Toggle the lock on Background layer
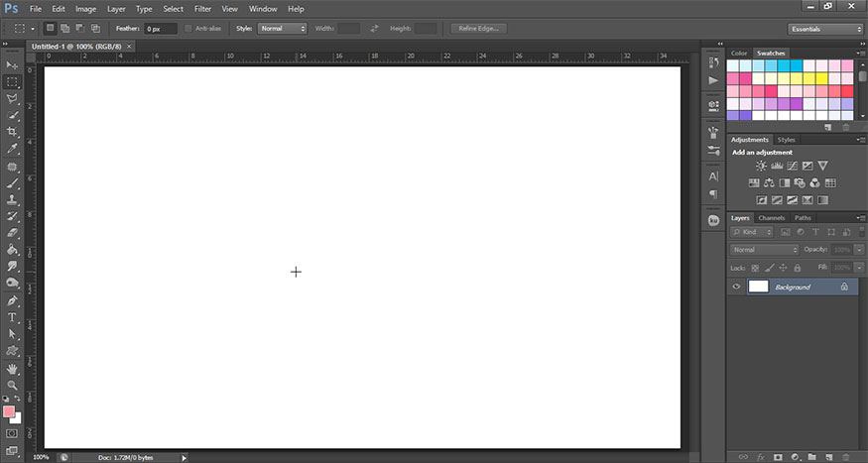868x463 pixels. tap(844, 287)
